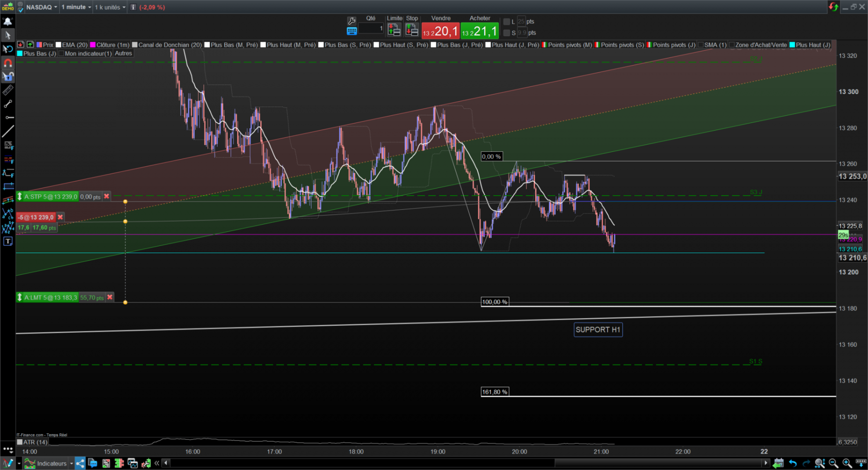Activate the magnet snap tool
Screen dimensions: 868x470
[8, 63]
